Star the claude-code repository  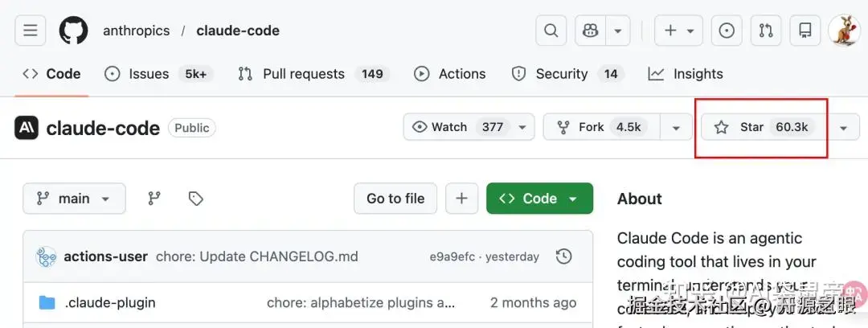764,127
